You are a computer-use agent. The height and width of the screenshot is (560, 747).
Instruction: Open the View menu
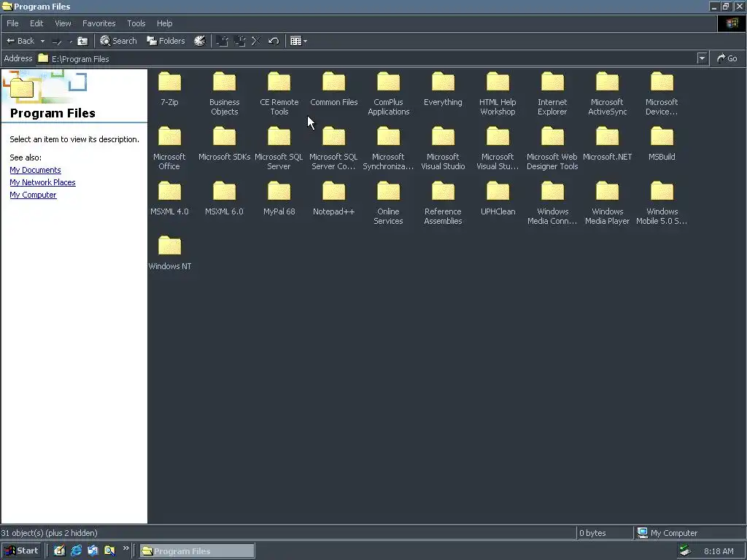[63, 23]
